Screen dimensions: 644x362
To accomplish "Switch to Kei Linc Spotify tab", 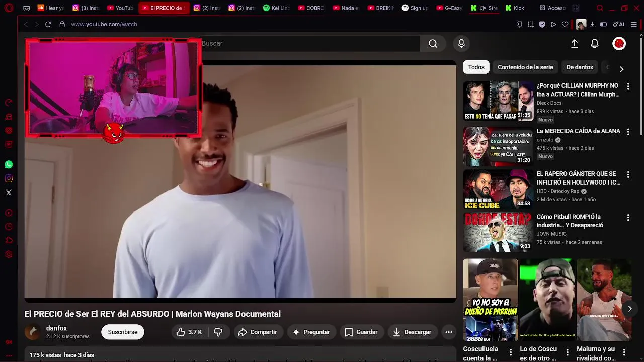I will pos(276,8).
